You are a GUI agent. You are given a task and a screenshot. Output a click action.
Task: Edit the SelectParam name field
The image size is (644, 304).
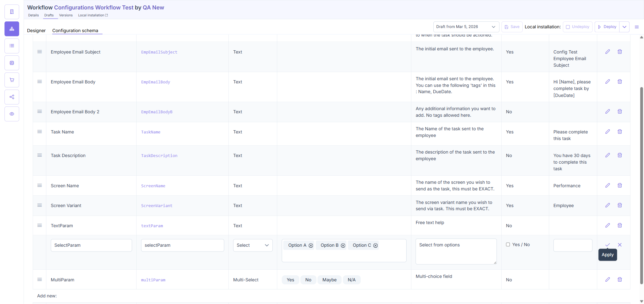click(92, 245)
